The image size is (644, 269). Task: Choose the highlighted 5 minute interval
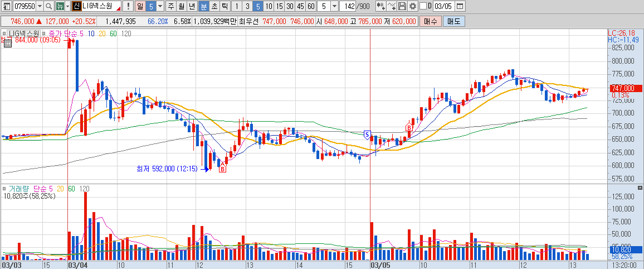coord(258,6)
